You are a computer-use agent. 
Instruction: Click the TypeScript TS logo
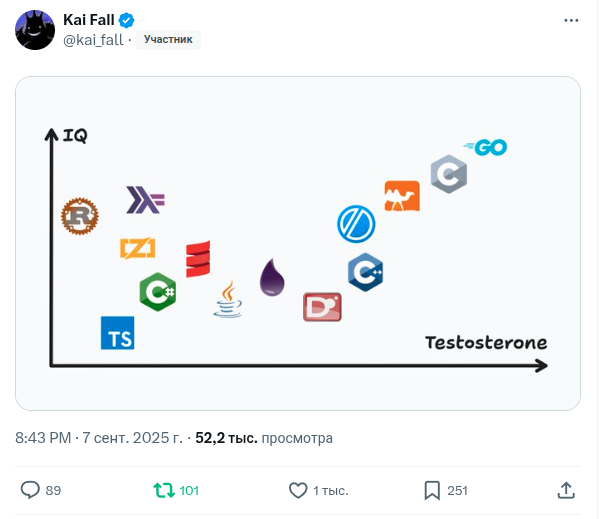click(117, 333)
